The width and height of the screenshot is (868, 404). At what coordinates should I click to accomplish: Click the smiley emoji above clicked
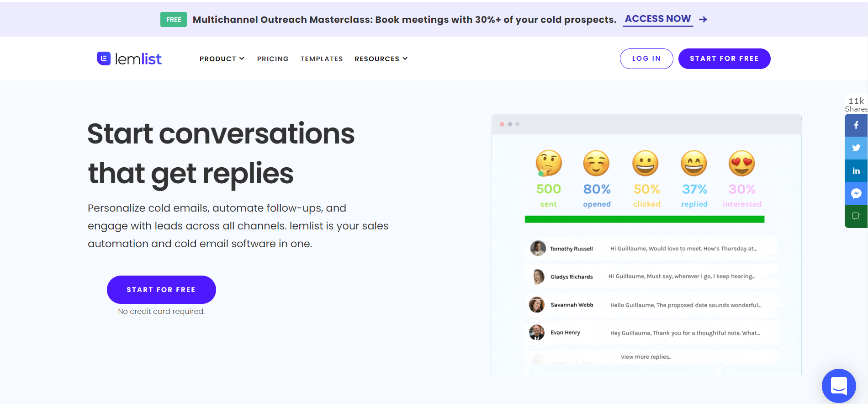pos(646,163)
